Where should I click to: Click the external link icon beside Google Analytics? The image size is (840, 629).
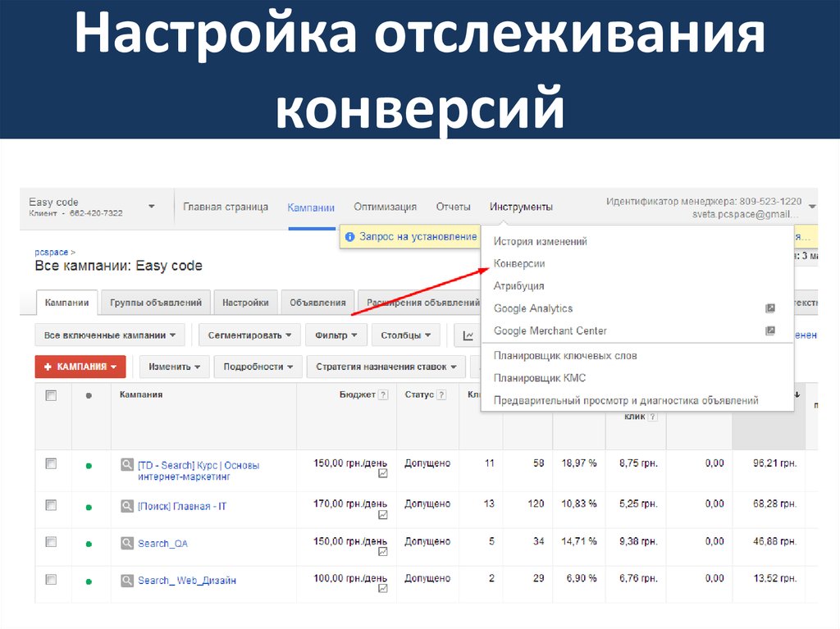(x=769, y=308)
